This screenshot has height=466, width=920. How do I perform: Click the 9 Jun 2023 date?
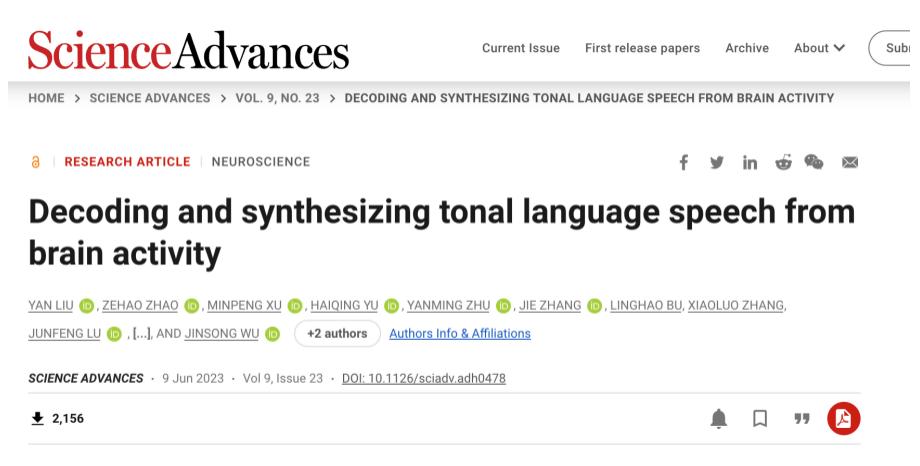pos(193,379)
